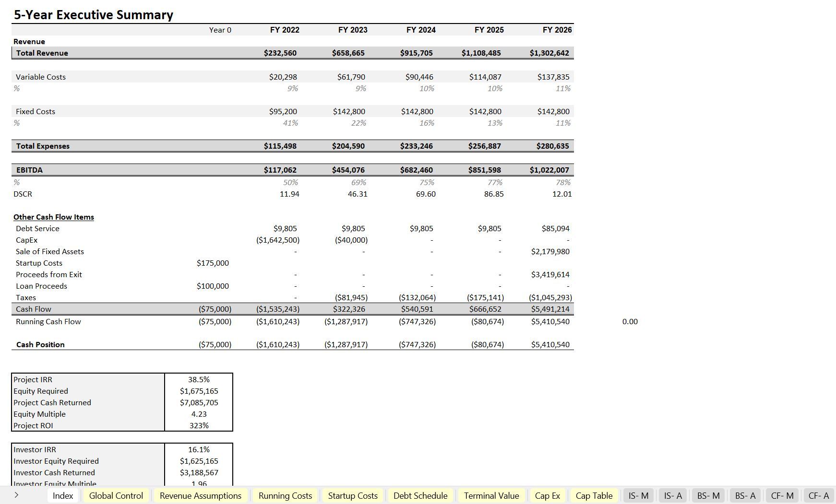Click the FY 2026 column header
The height and width of the screenshot is (504, 836).
pyautogui.click(x=557, y=30)
